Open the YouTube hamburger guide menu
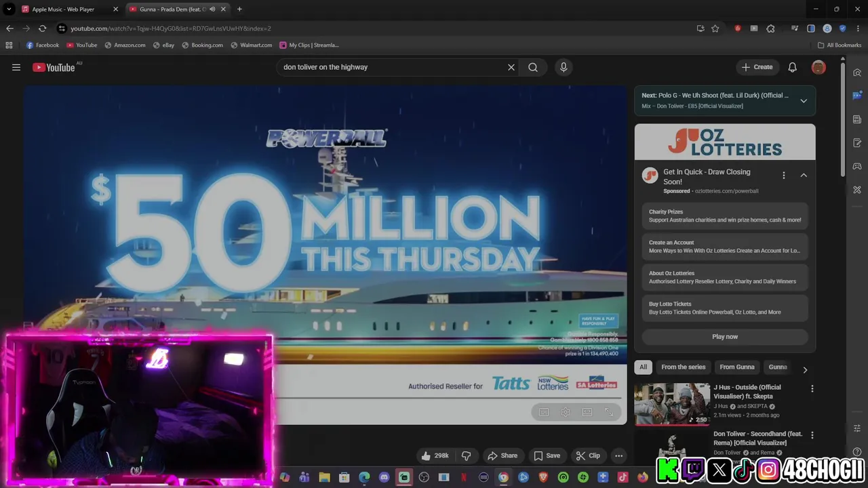This screenshot has height=488, width=868. 16,67
